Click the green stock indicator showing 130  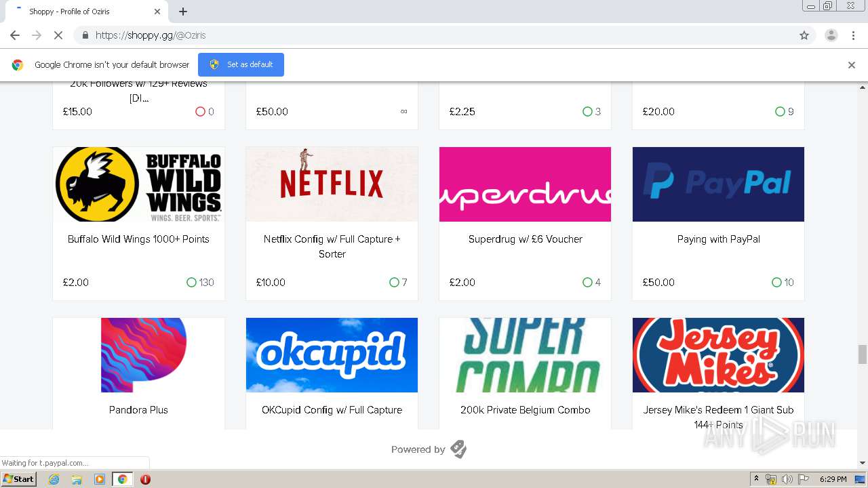(200, 283)
